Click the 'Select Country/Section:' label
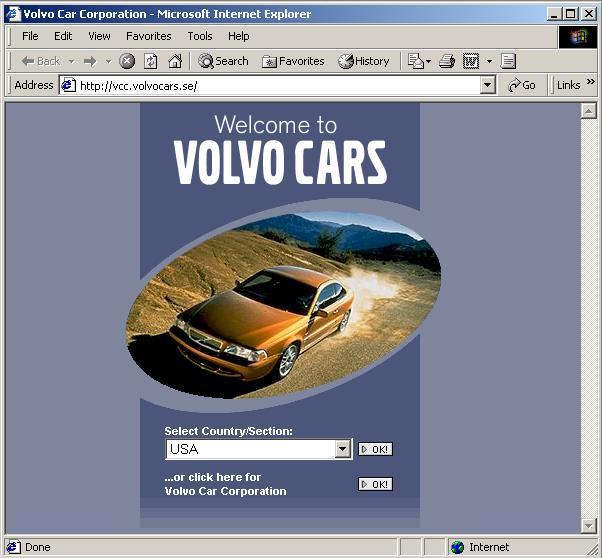This screenshot has height=558, width=602. click(x=228, y=431)
